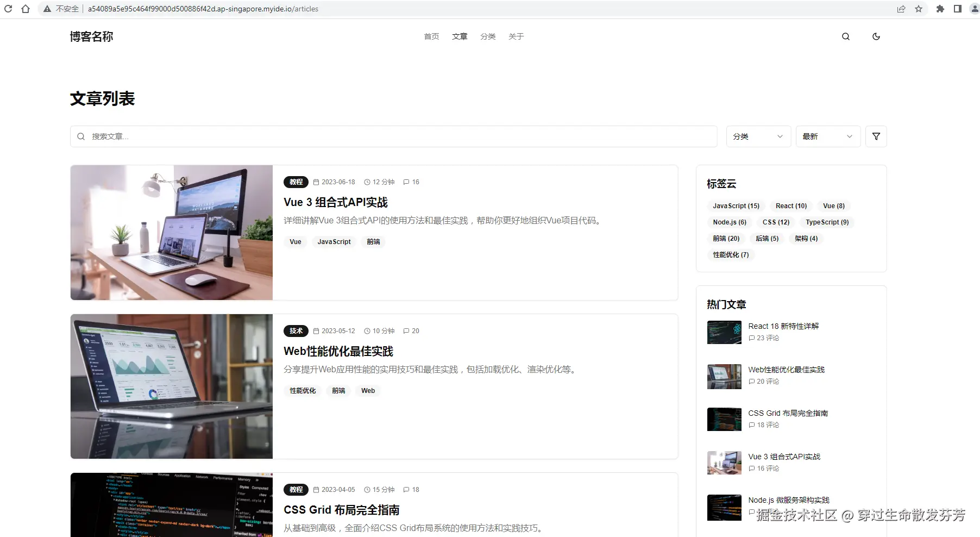Image resolution: width=980 pixels, height=537 pixels.
Task: Open the 关于 page from navigation
Action: pyautogui.click(x=516, y=36)
